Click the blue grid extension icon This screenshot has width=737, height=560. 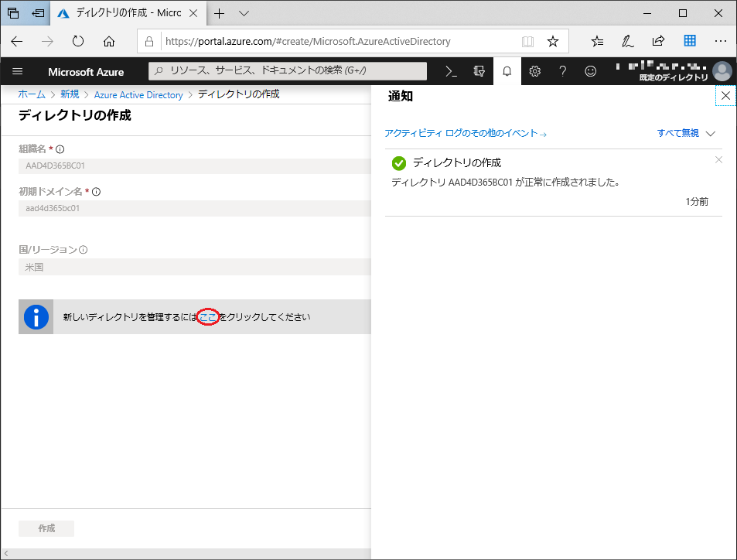pyautogui.click(x=690, y=41)
